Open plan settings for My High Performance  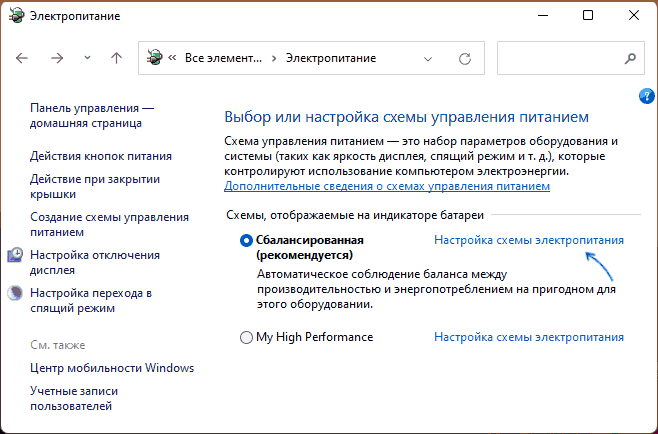pyautogui.click(x=529, y=337)
